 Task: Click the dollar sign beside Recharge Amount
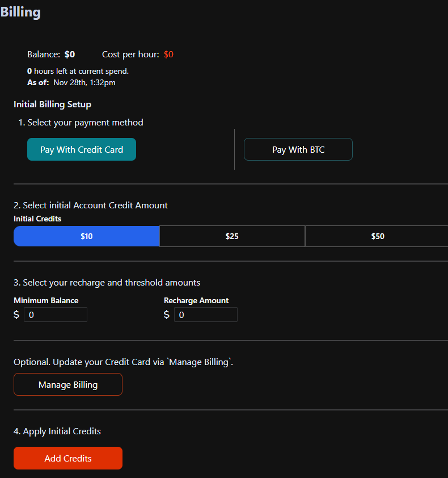(x=166, y=314)
